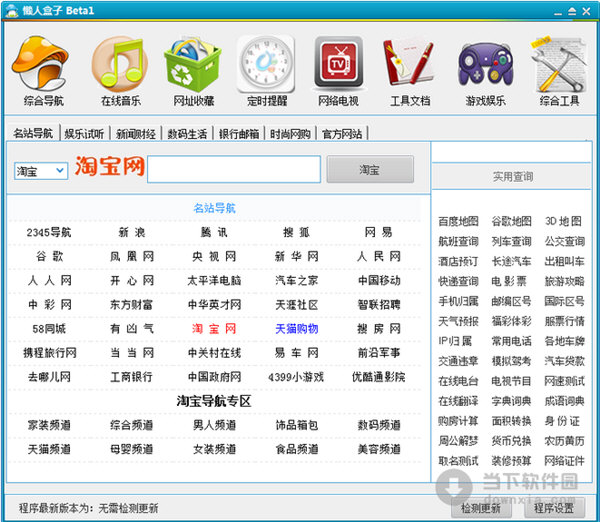Image resolution: width=600 pixels, height=522 pixels.
Task: Open the 新 浪 link
Action: [132, 232]
